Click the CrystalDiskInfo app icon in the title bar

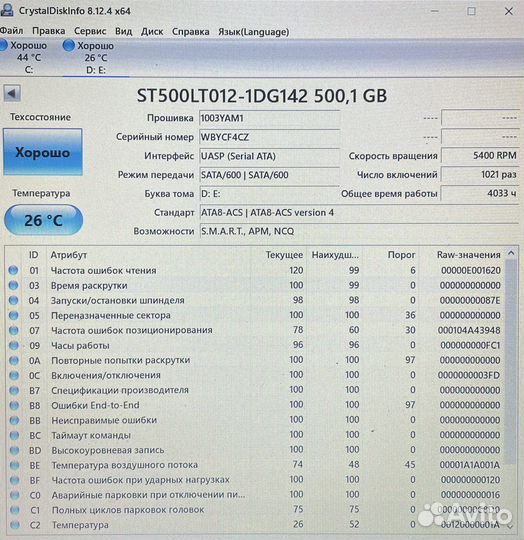(x=7, y=10)
